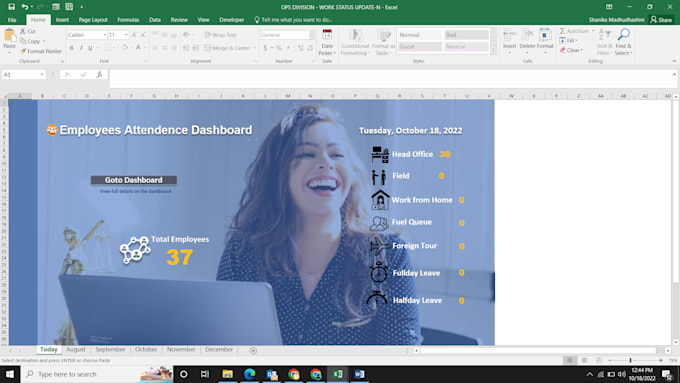Increase font size with the large A icon
This screenshot has width=680, height=383.
coord(134,35)
